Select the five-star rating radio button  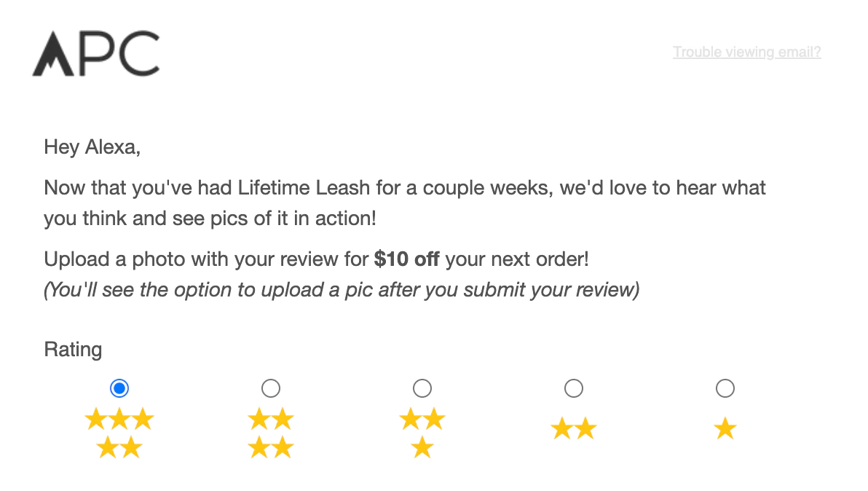pos(119,388)
